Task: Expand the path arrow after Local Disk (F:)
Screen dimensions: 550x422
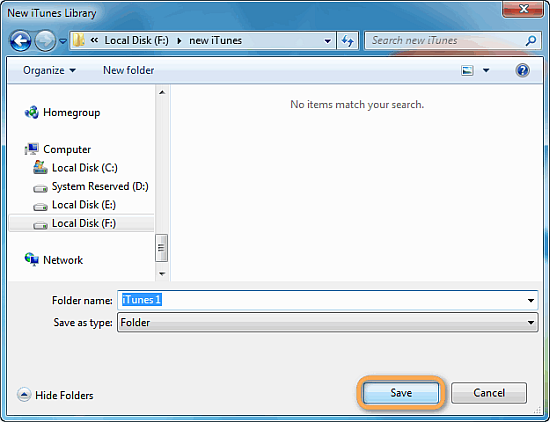Action: (179, 41)
